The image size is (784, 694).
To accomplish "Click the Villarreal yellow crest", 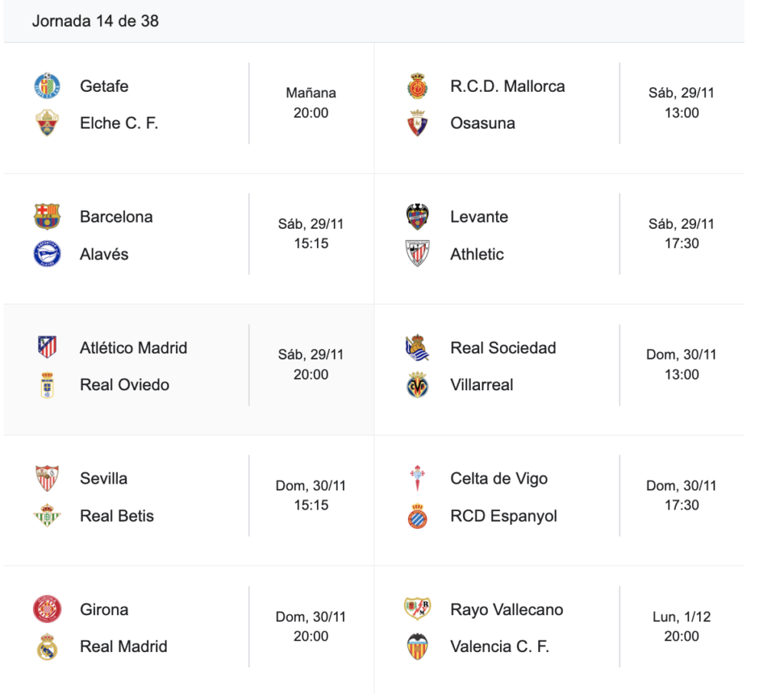I will [417, 386].
